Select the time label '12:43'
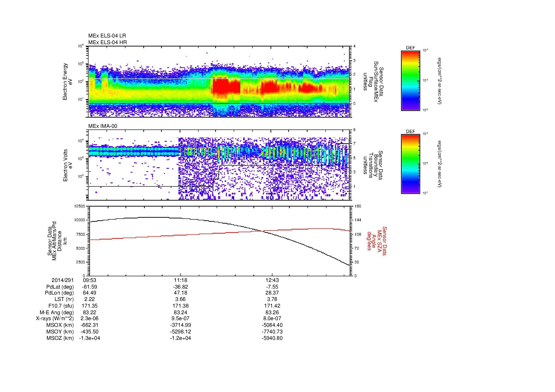The width and height of the screenshot is (555, 392). (272, 280)
